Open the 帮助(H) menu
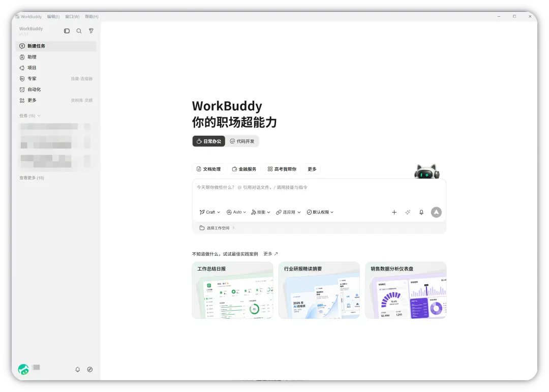This screenshot has width=549, height=392. tap(91, 16)
